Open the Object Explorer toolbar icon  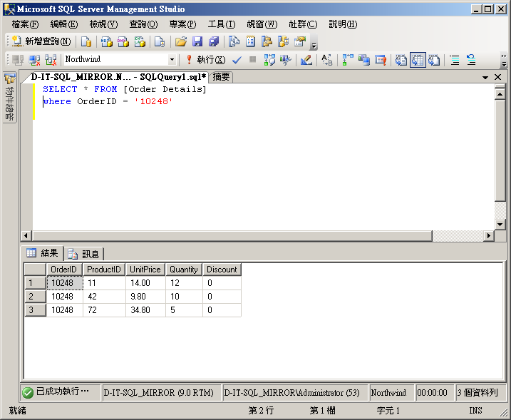267,42
